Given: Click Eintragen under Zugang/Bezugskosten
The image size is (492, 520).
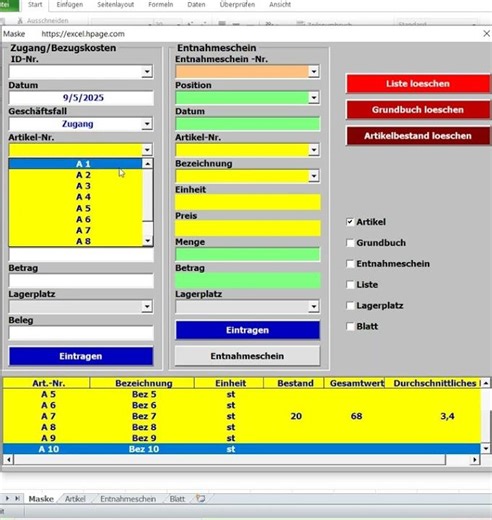Looking at the screenshot, I should coord(81,356).
